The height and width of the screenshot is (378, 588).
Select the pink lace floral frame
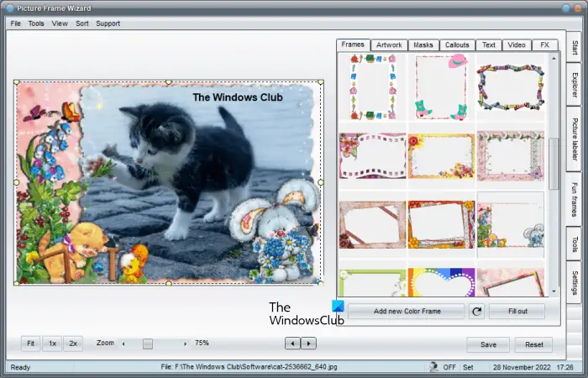(511, 155)
